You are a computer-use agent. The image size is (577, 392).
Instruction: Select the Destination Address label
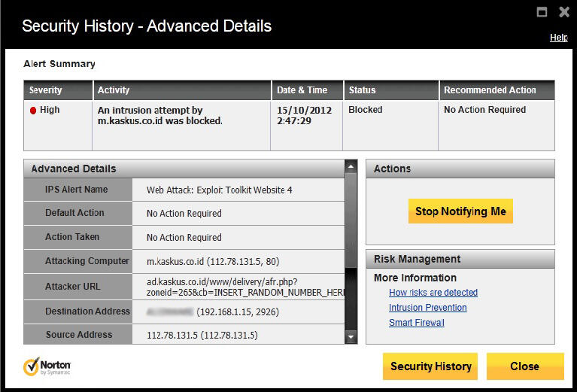click(87, 311)
